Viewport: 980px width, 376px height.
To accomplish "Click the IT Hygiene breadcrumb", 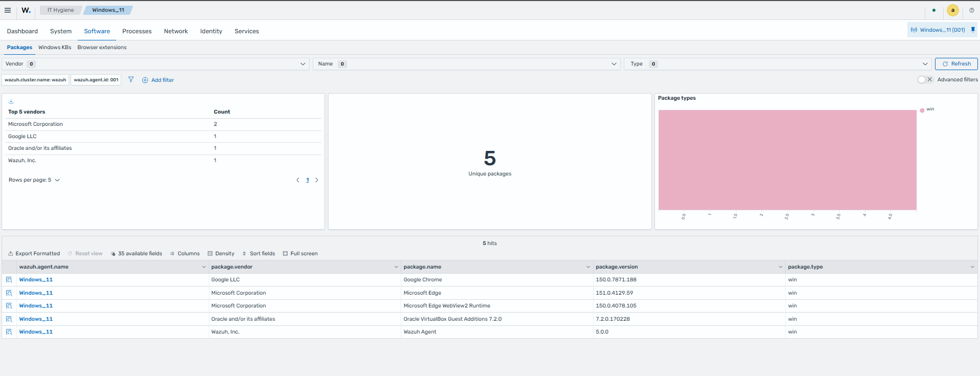I will 60,10.
